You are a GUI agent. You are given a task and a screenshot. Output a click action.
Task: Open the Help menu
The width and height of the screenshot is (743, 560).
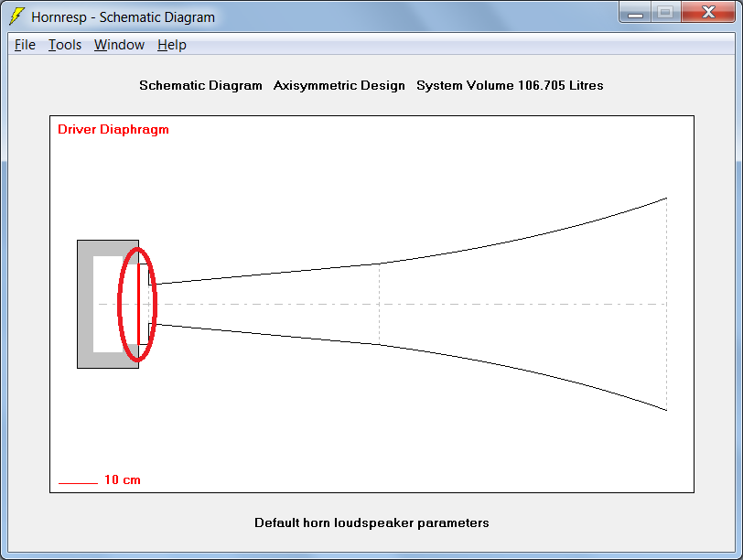tap(171, 45)
